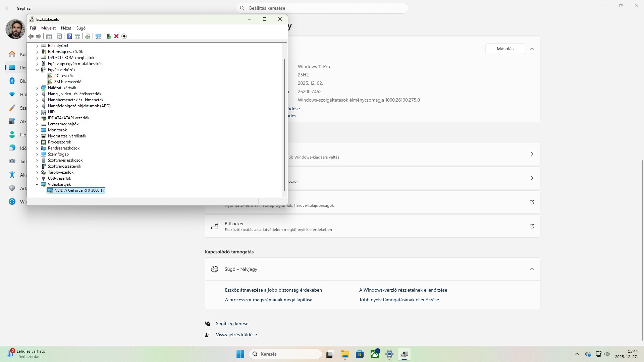Image resolution: width=644 pixels, height=362 pixels.
Task: Collapse the Súgó – Névjegy section
Action: click(x=532, y=269)
